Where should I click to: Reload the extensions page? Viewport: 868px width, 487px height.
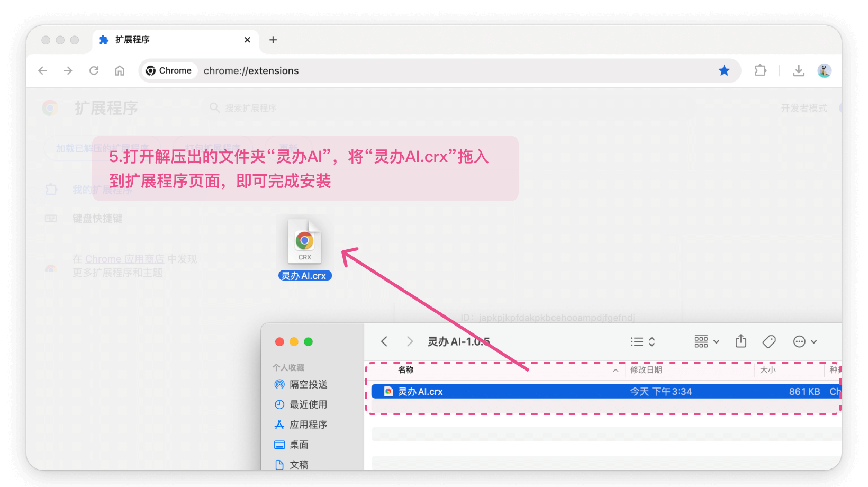pos(94,70)
